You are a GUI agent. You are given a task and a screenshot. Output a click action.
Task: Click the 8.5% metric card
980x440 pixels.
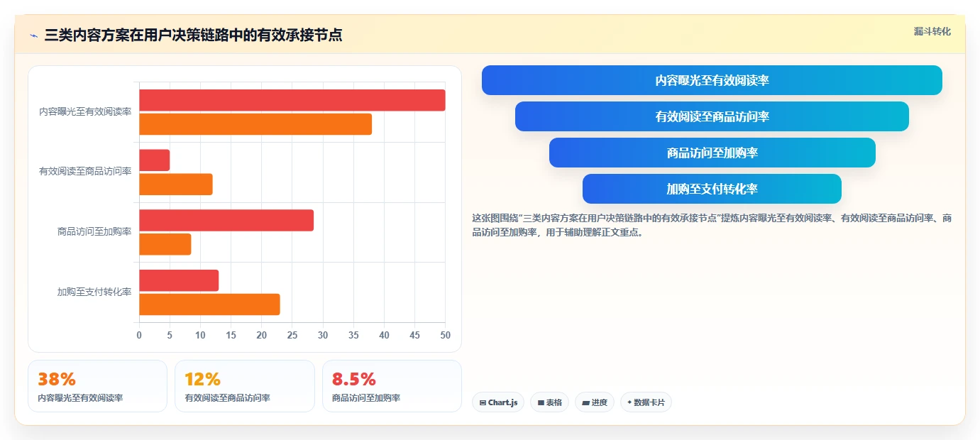[x=392, y=386]
